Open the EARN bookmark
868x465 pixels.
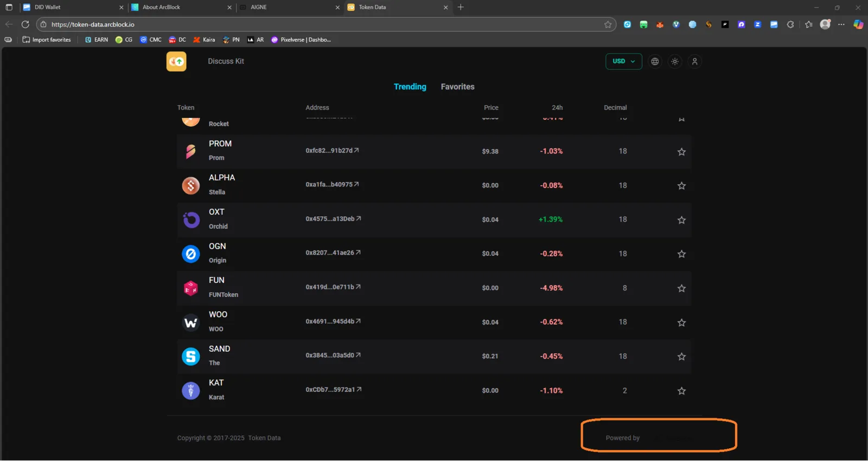pos(97,40)
